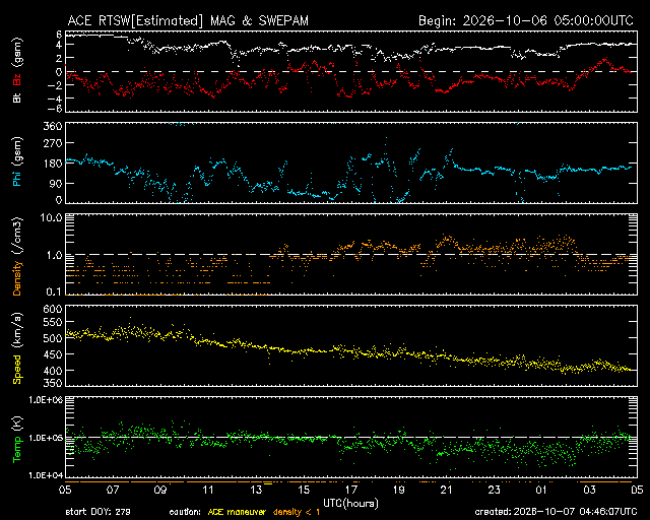Click the "(K)" unit label
The image size is (650, 520).
point(17,424)
